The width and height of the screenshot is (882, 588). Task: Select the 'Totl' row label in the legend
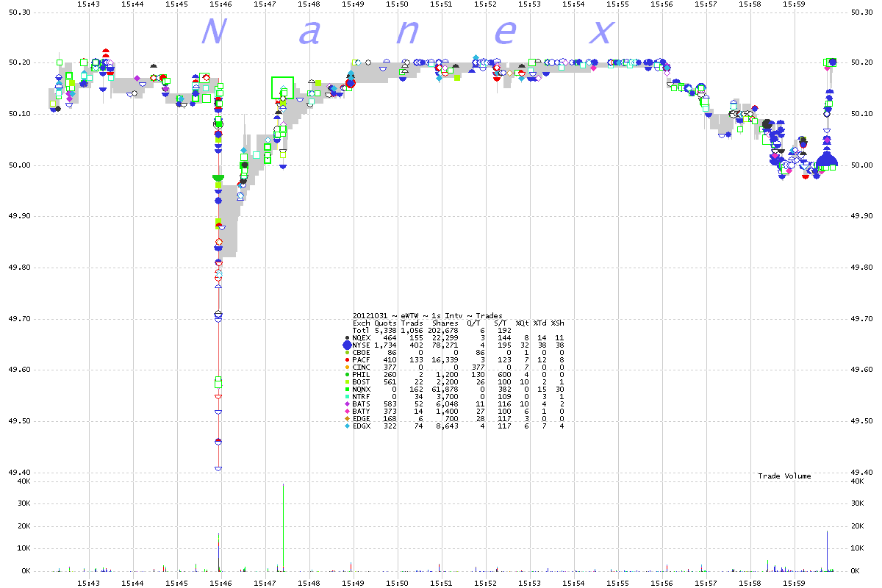click(x=362, y=330)
